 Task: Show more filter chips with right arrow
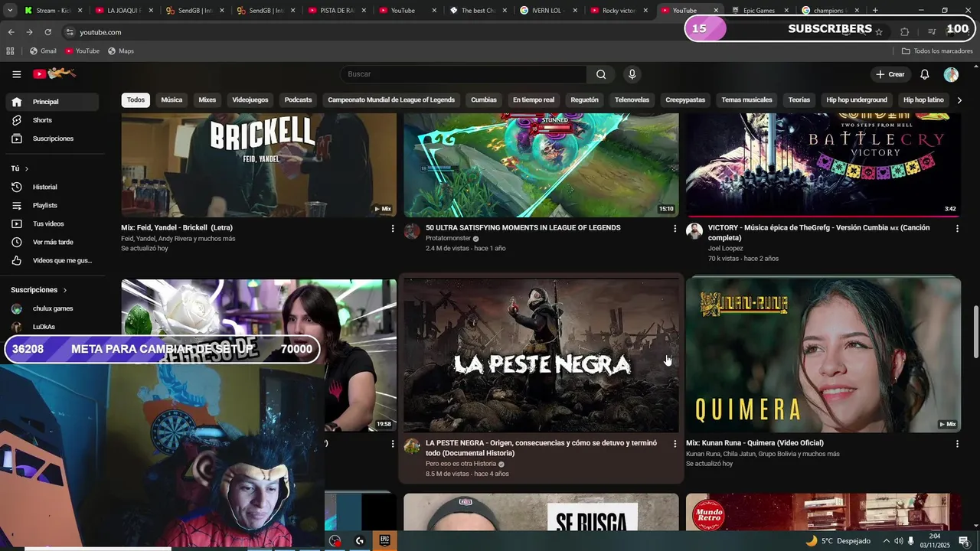[x=959, y=100]
